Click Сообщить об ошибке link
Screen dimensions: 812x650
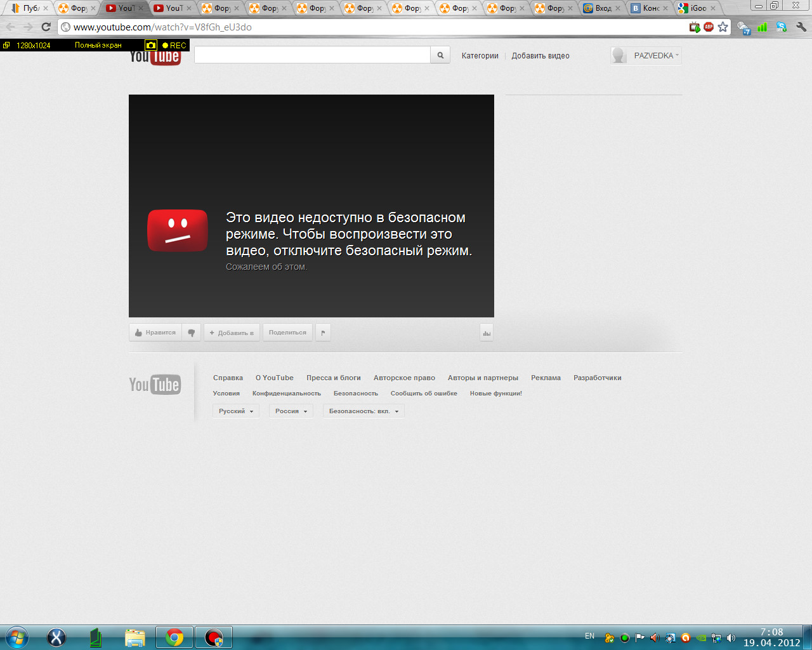(x=424, y=394)
